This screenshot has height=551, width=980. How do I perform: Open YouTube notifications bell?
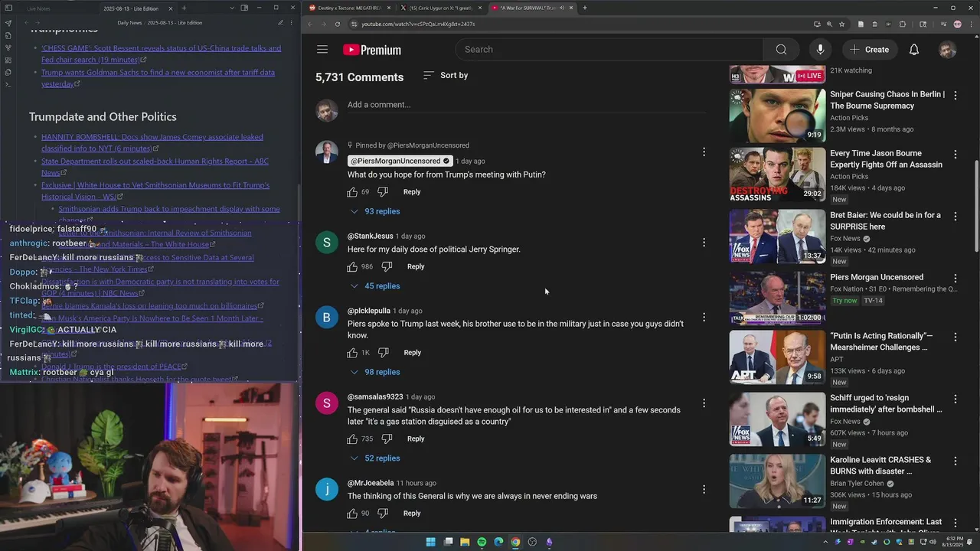(x=914, y=50)
